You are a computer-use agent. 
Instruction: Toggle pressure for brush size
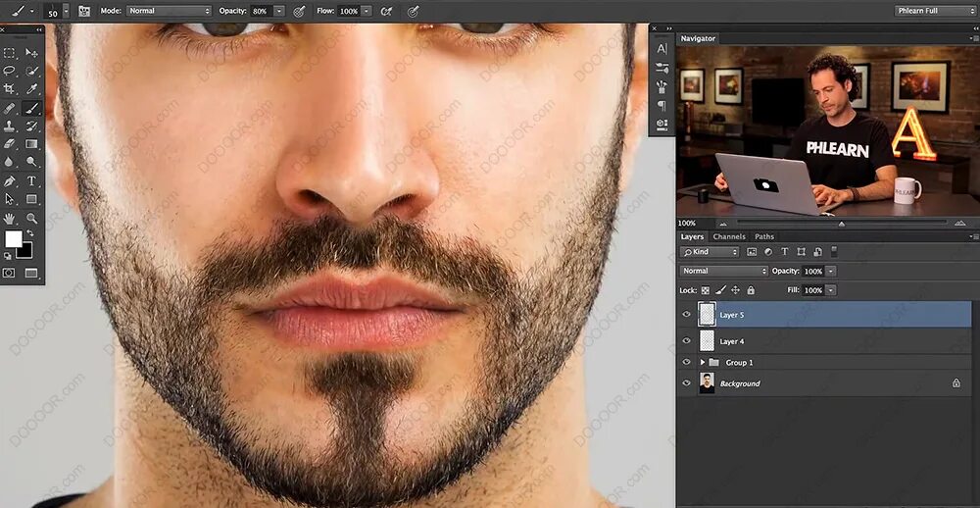point(414,11)
